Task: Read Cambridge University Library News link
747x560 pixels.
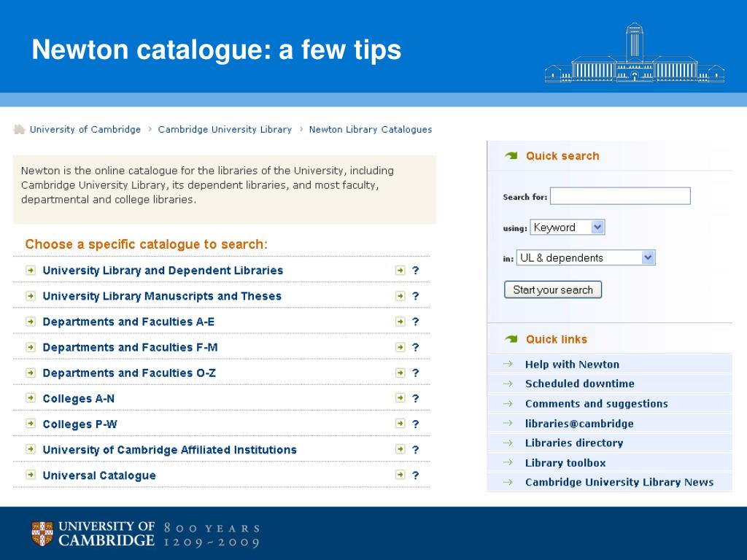Action: coord(619,483)
